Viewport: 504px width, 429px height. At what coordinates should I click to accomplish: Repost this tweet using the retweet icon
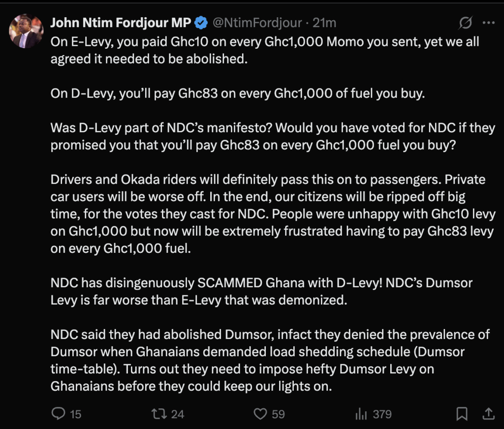tap(158, 414)
